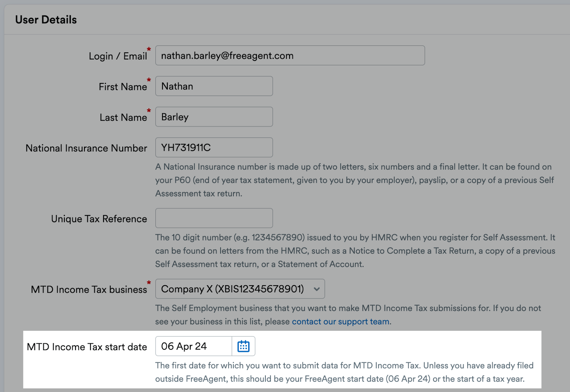Click the 'MTD Income Tax business' label

tap(89, 289)
